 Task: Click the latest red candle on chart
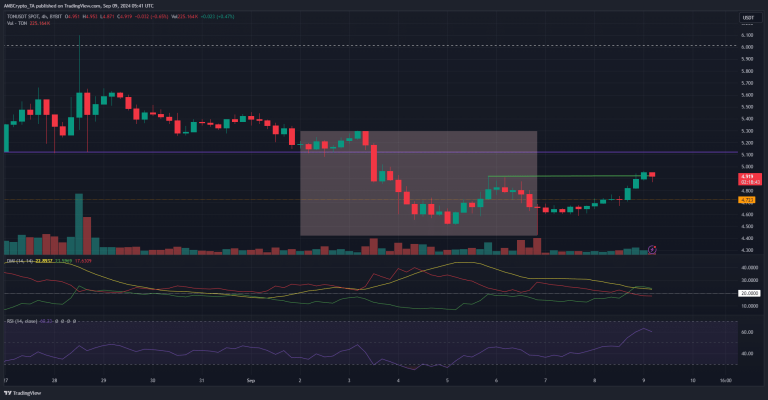pos(654,176)
